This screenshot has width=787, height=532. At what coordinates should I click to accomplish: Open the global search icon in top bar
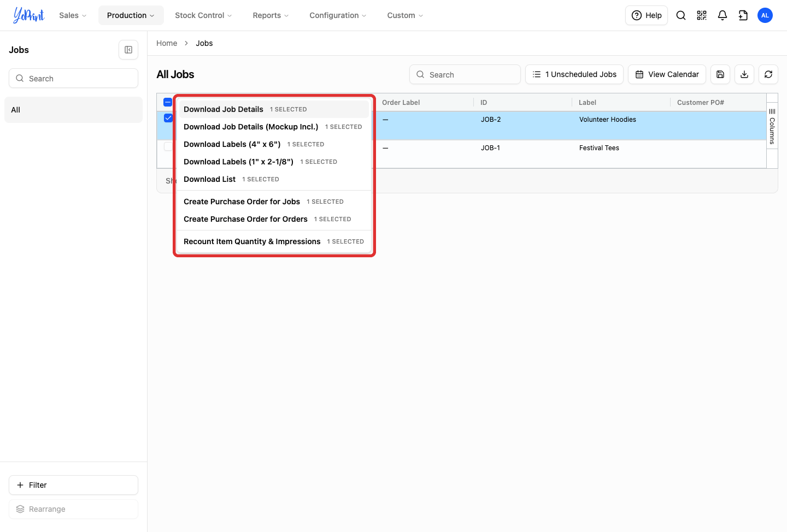pyautogui.click(x=681, y=15)
